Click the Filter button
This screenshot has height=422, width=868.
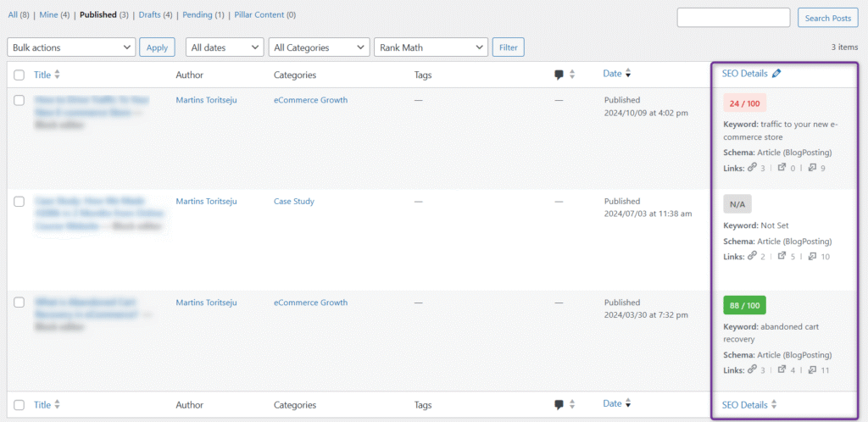pos(509,47)
